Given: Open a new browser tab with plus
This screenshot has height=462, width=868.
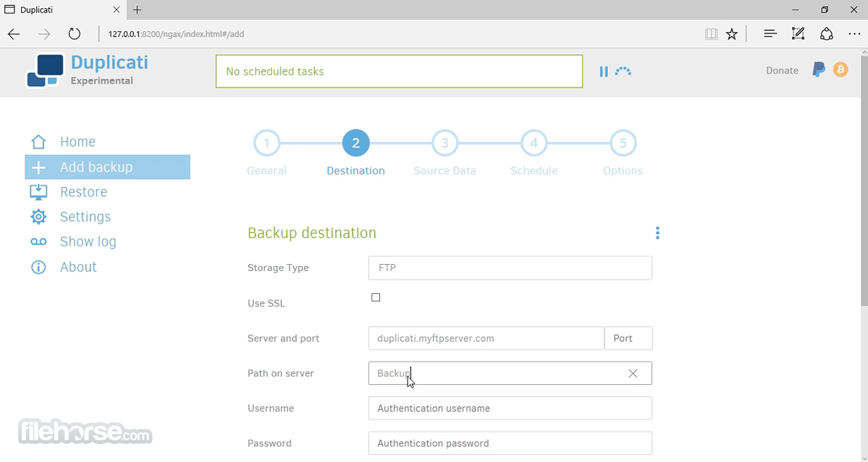Looking at the screenshot, I should pos(138,10).
